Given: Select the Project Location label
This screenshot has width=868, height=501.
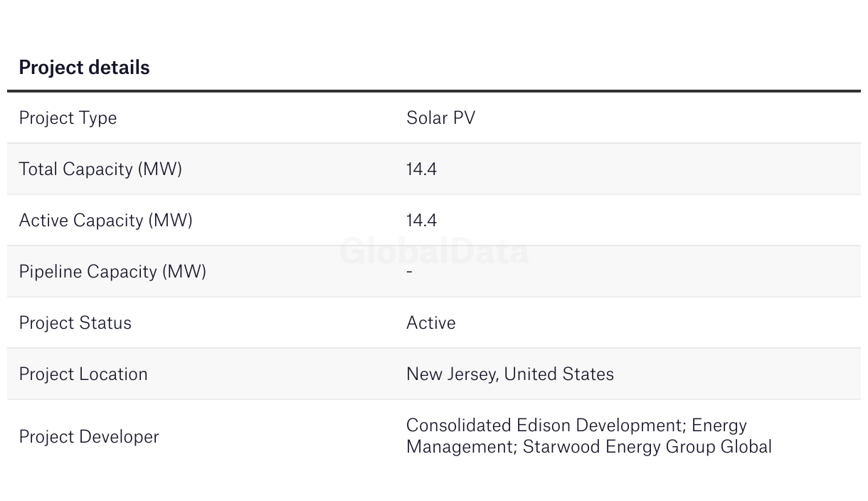Looking at the screenshot, I should pos(83,374).
